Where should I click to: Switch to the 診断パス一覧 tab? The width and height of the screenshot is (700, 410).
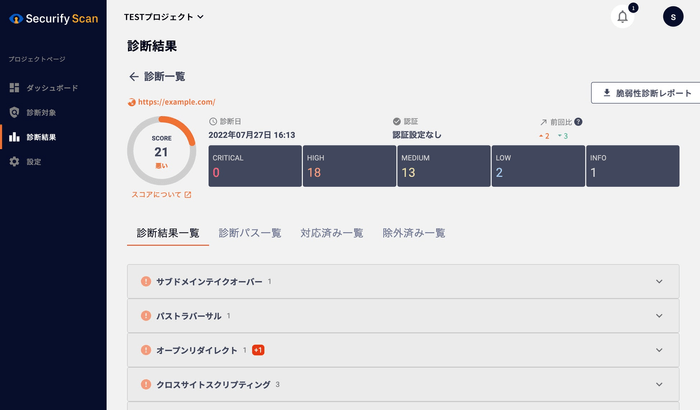(x=250, y=233)
